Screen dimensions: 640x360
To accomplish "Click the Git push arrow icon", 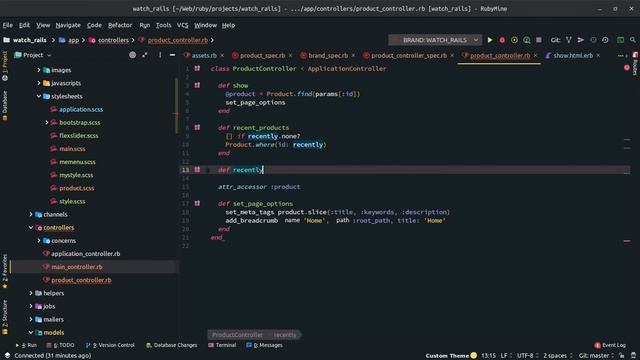I will (x=580, y=40).
